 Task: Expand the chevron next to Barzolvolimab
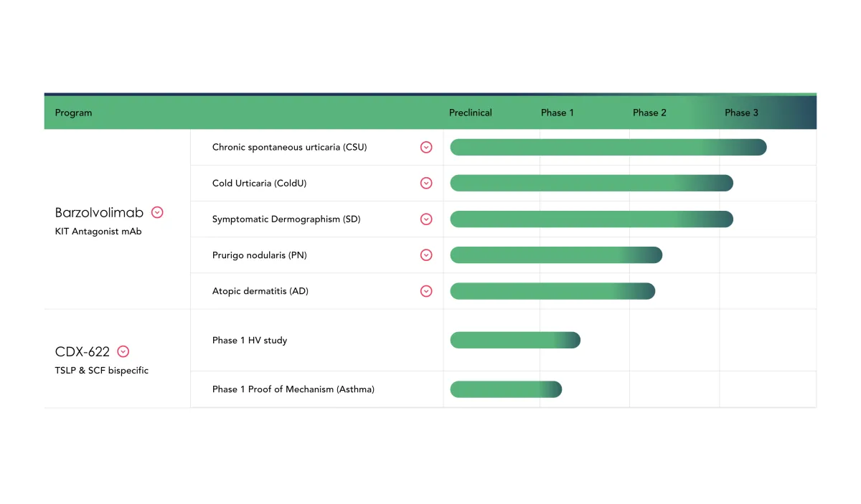click(157, 212)
